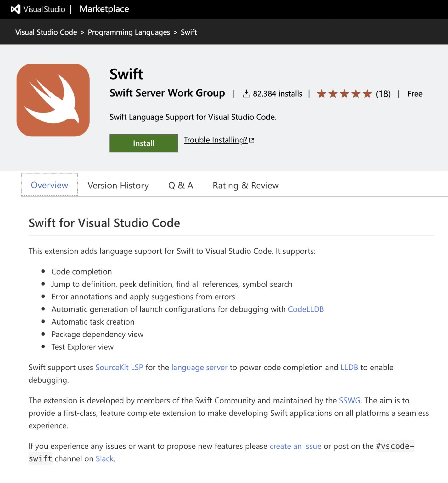Click the Error annotations list item
The height and width of the screenshot is (483, 448).
pos(143,297)
